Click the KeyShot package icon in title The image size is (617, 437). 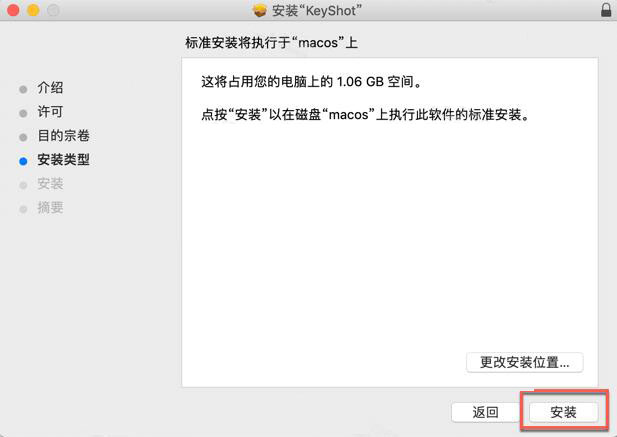click(259, 11)
